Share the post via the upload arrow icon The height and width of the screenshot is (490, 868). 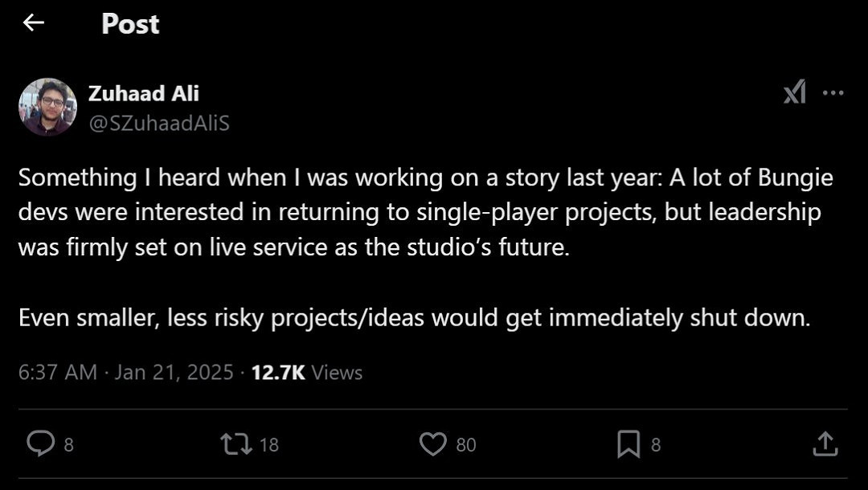coord(825,443)
